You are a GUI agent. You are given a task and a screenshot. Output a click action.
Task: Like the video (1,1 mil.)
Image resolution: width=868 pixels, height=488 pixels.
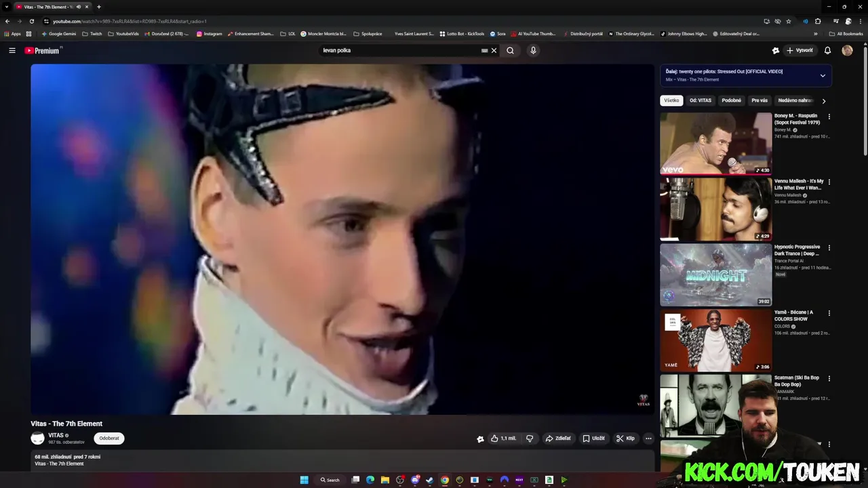point(503,439)
